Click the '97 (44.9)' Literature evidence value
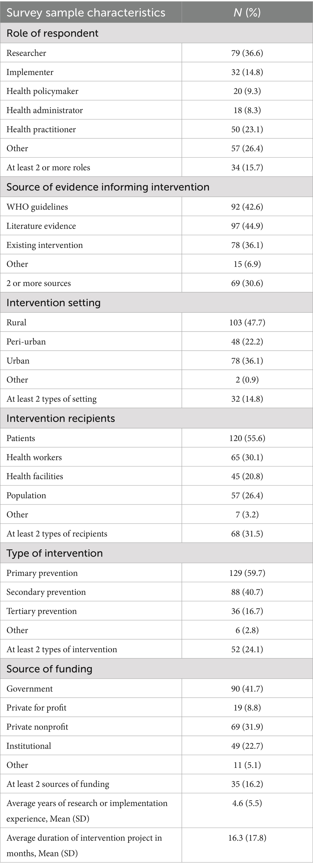The image size is (313, 868). pos(247,226)
